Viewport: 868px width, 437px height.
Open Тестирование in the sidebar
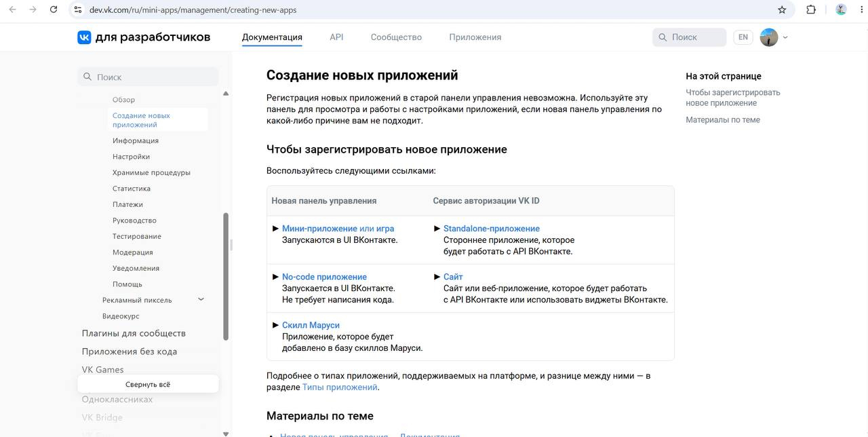(x=137, y=236)
